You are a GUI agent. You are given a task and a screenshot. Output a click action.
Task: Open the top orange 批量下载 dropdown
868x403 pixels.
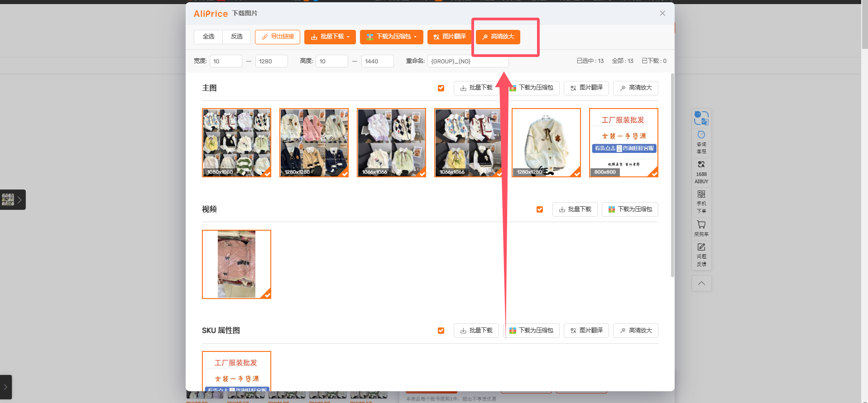tap(330, 37)
